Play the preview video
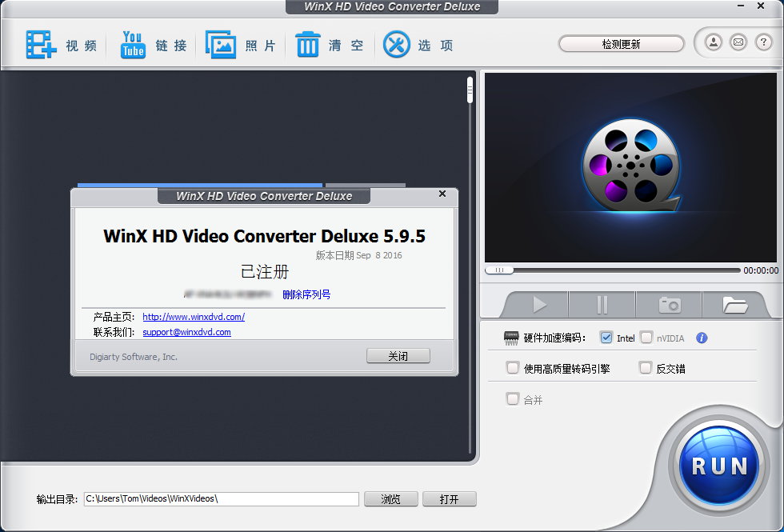 coord(538,305)
